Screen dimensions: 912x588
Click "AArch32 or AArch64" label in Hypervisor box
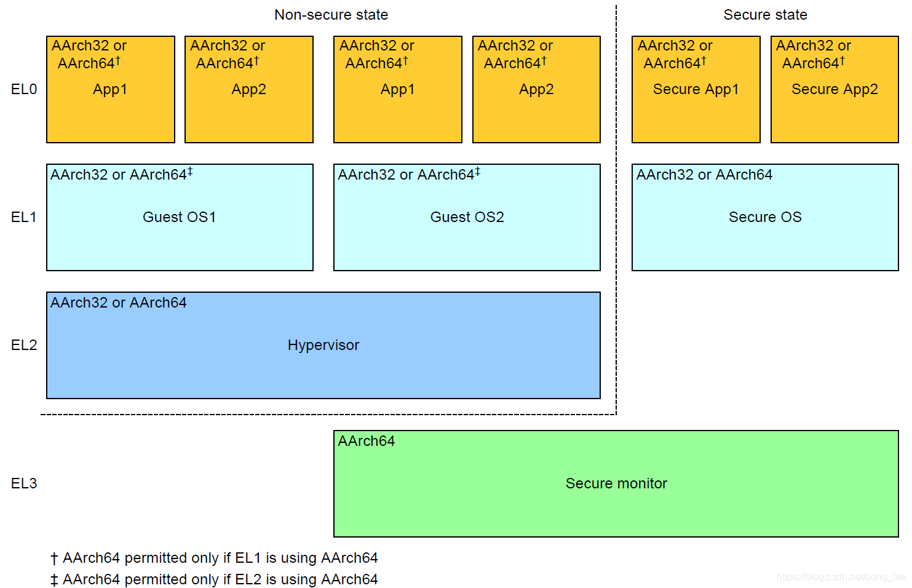pyautogui.click(x=119, y=303)
